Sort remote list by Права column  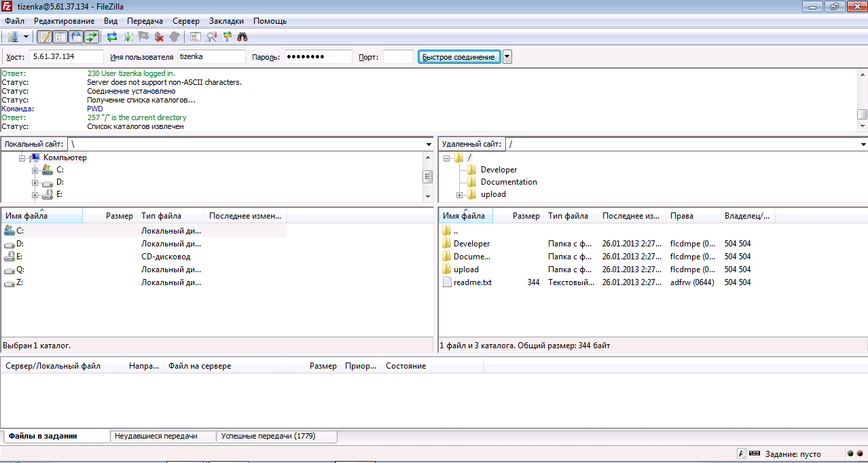click(x=693, y=216)
